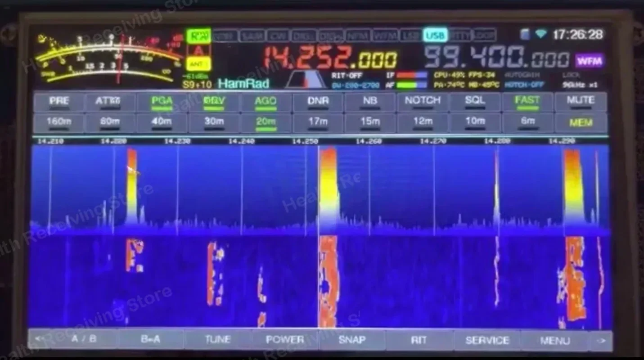Enable the NB noise blanker
The width and height of the screenshot is (644, 360).
pos(369,102)
